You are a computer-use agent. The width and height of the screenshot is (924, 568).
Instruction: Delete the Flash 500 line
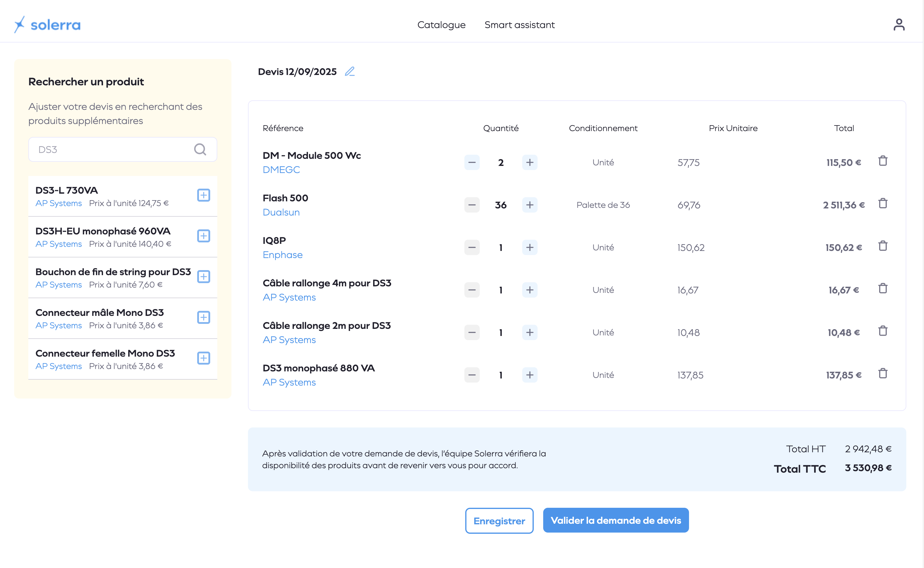click(883, 204)
